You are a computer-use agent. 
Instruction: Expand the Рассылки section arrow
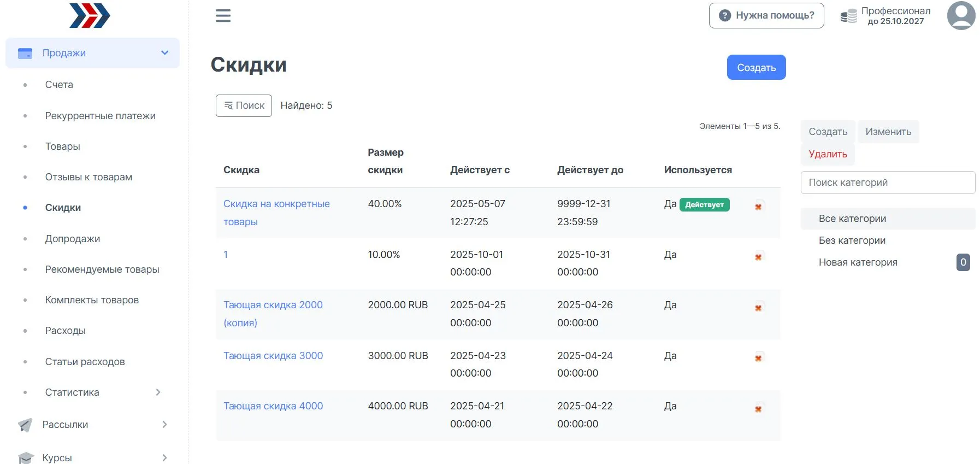coord(164,424)
